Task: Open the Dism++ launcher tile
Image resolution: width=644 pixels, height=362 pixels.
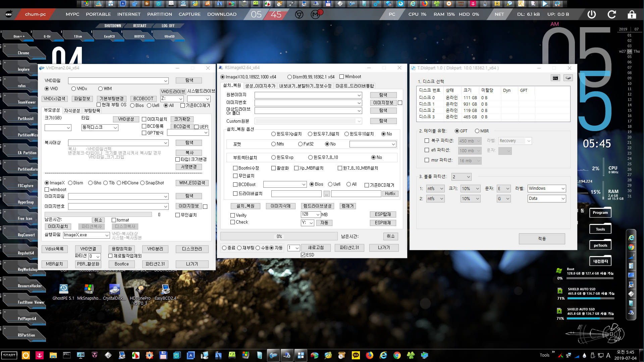Action: [19, 36]
